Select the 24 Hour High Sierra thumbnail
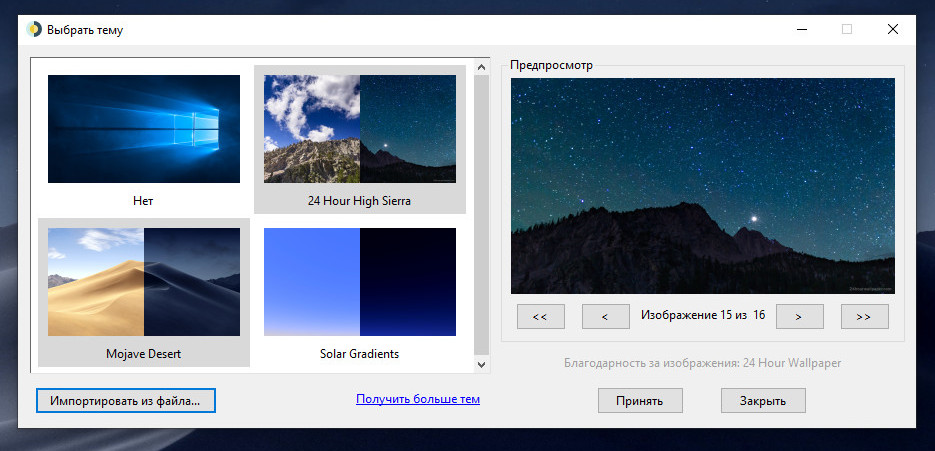This screenshot has width=935, height=451. coord(360,129)
